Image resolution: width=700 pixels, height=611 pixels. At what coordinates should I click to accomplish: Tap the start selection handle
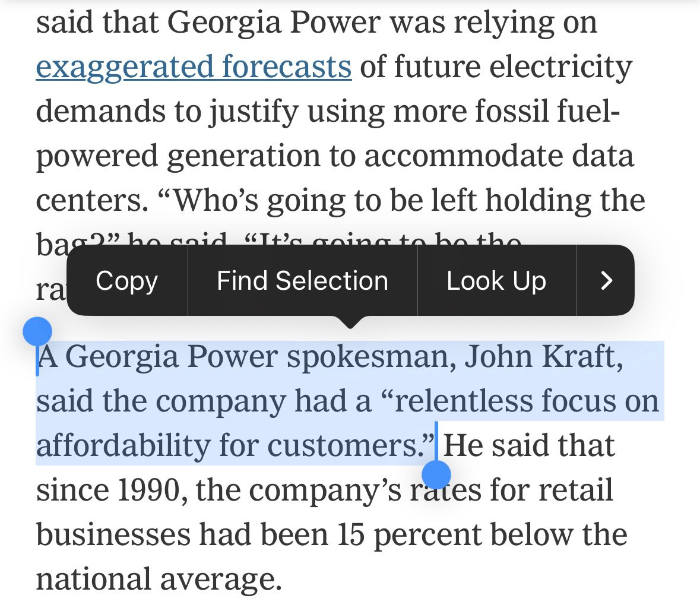pyautogui.click(x=37, y=332)
